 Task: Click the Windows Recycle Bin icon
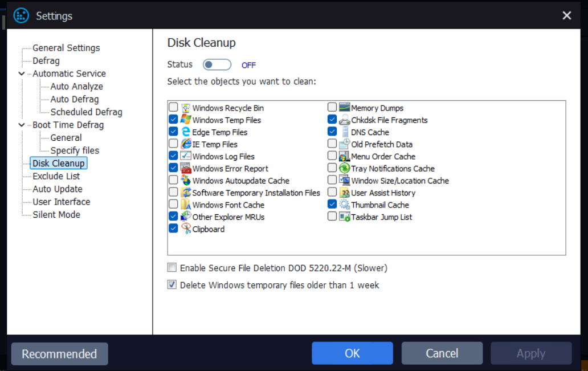coord(186,108)
